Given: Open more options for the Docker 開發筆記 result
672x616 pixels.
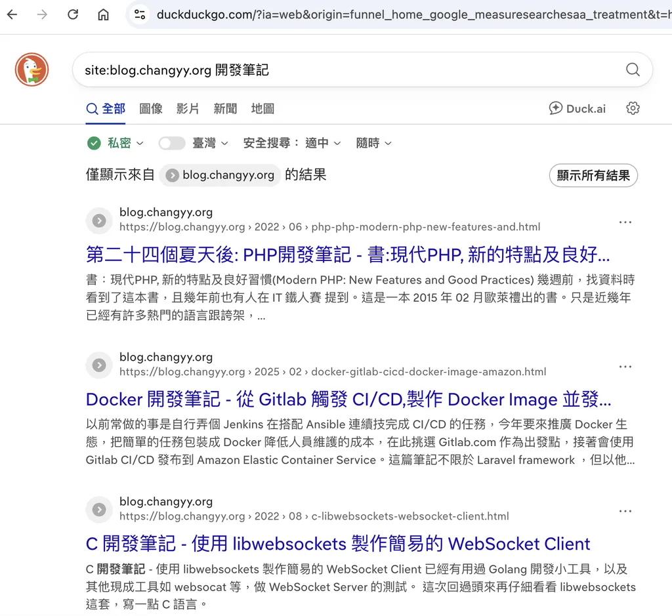Looking at the screenshot, I should (625, 367).
